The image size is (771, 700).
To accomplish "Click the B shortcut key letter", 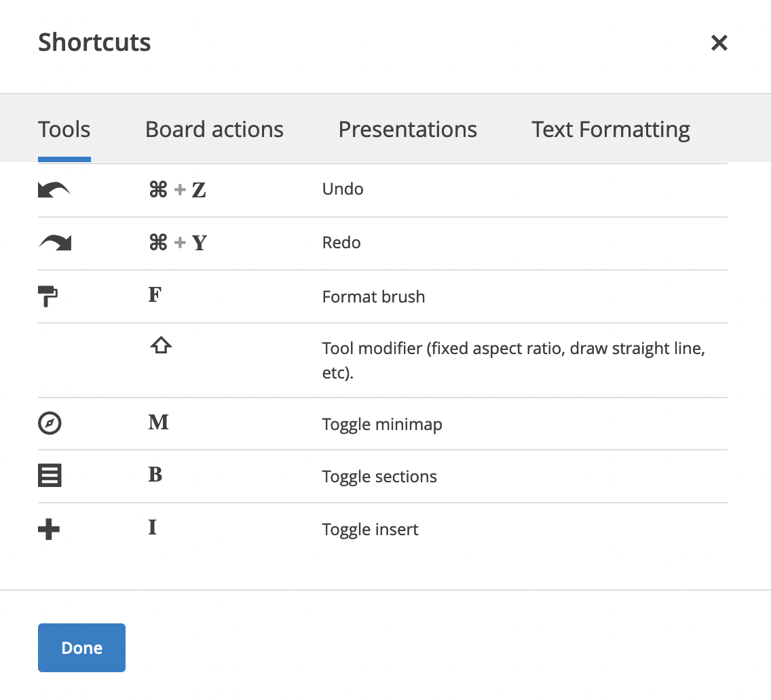I will pyautogui.click(x=155, y=475).
